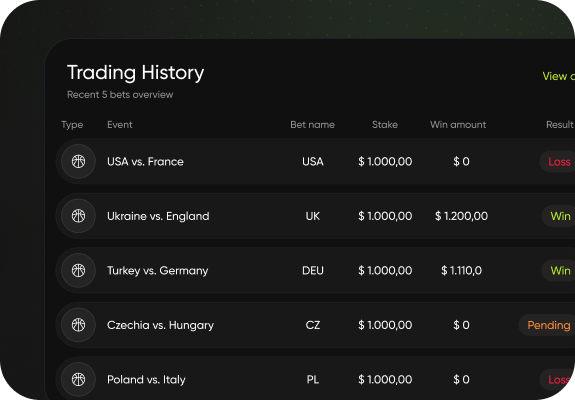Click Loss badge on Poland vs. Italy
Image resolution: width=575 pixels, height=400 pixels.
(557, 379)
